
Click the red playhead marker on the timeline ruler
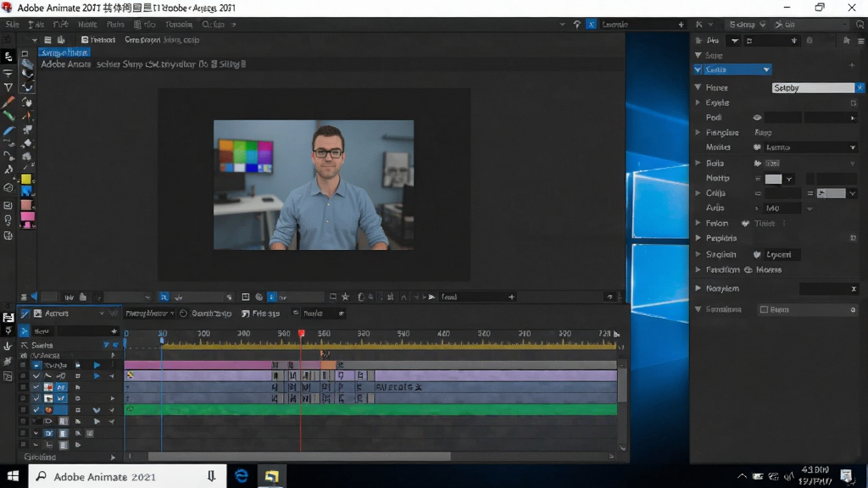pos(301,333)
